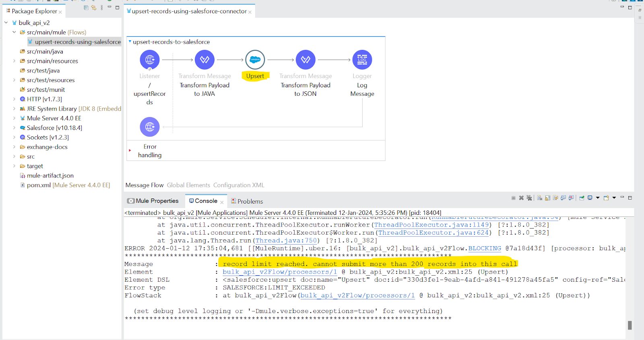Remove all terminated launches double-X icon
Viewport: 644px width, 340px height.
pos(529,198)
